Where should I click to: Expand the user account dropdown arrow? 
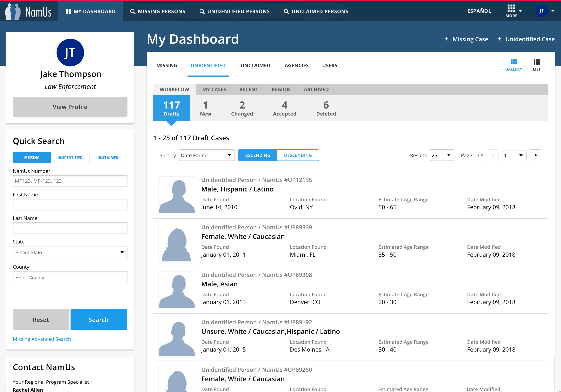pyautogui.click(x=553, y=11)
